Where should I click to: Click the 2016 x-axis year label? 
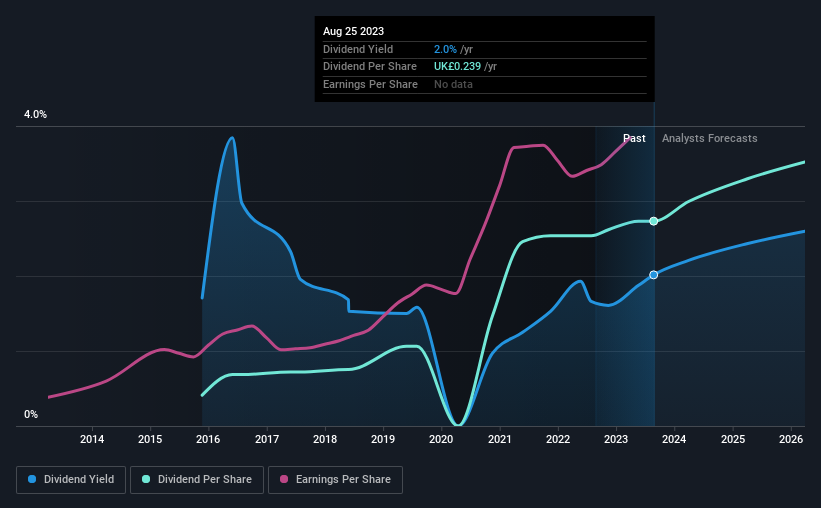point(208,439)
